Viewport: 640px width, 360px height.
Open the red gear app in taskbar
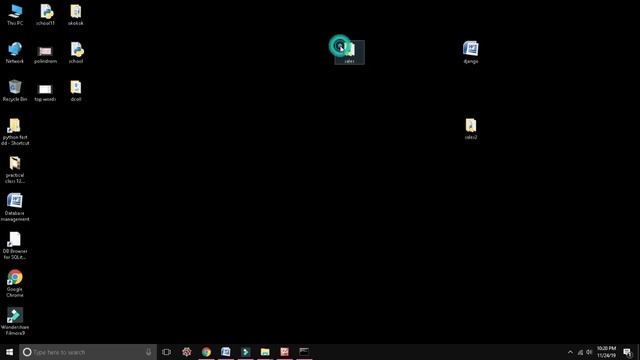(187, 352)
